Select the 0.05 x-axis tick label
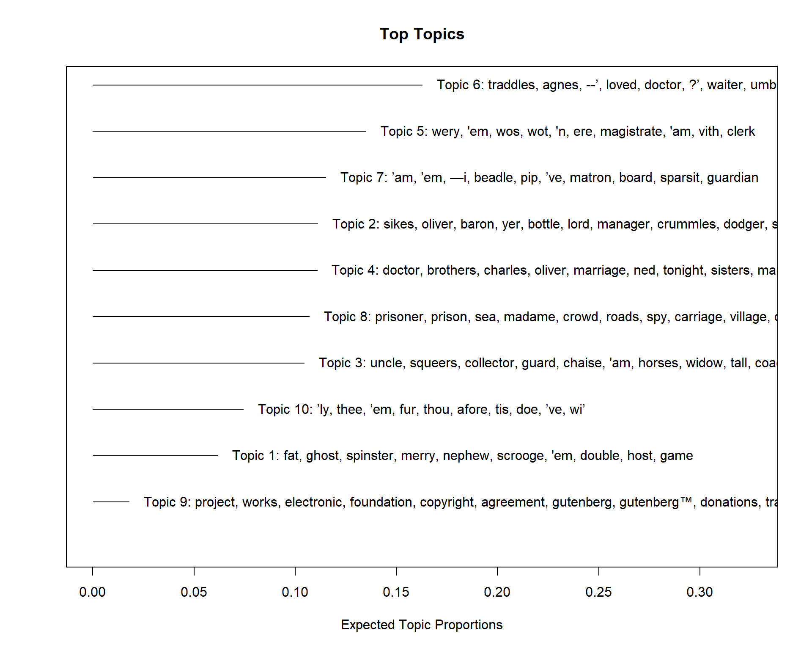Image resolution: width=812 pixels, height=650 pixels. click(x=194, y=592)
